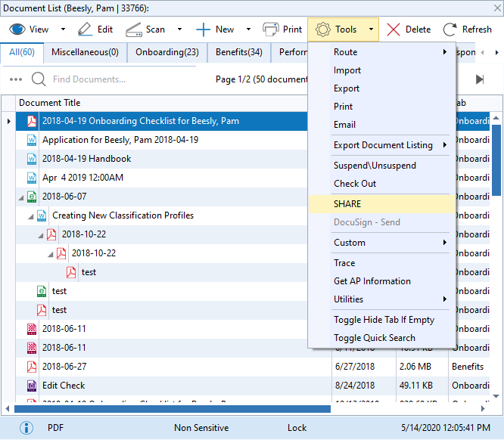Click the View eye icon
504x440 pixels.
[17, 29]
